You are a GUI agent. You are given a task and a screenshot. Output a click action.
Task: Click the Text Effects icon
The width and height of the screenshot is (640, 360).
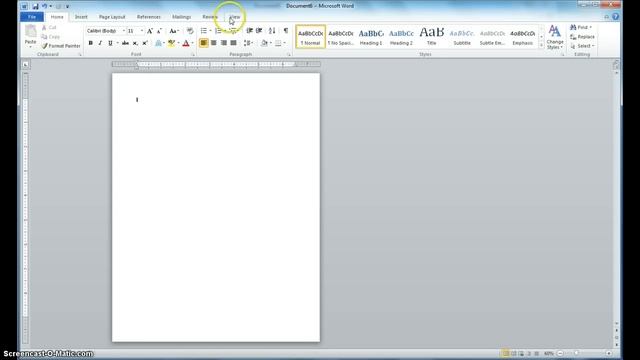(x=158, y=43)
